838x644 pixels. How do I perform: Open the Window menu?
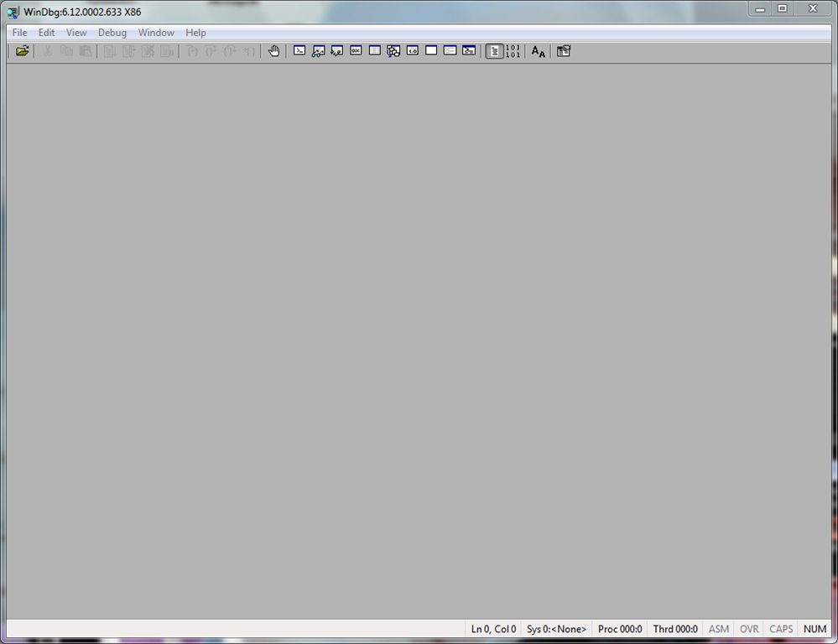click(156, 33)
